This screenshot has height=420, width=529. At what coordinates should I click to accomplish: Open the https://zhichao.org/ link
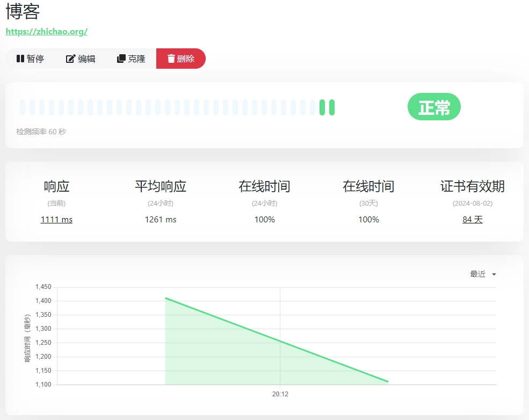[x=46, y=32]
